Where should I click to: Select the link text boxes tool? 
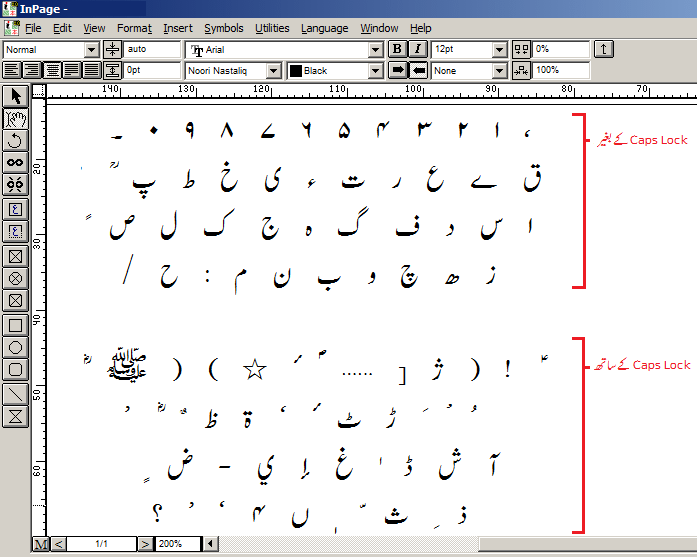click(x=15, y=162)
